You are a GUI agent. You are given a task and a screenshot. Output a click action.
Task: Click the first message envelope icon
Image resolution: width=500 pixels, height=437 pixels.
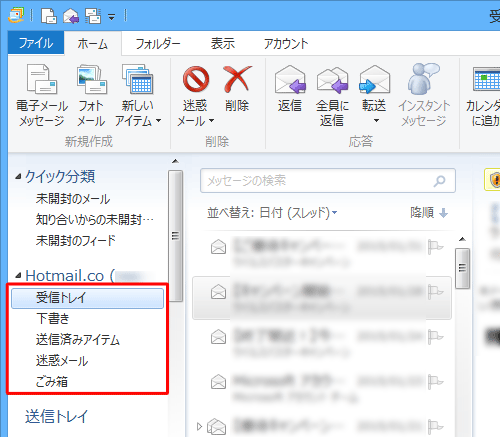(218, 247)
